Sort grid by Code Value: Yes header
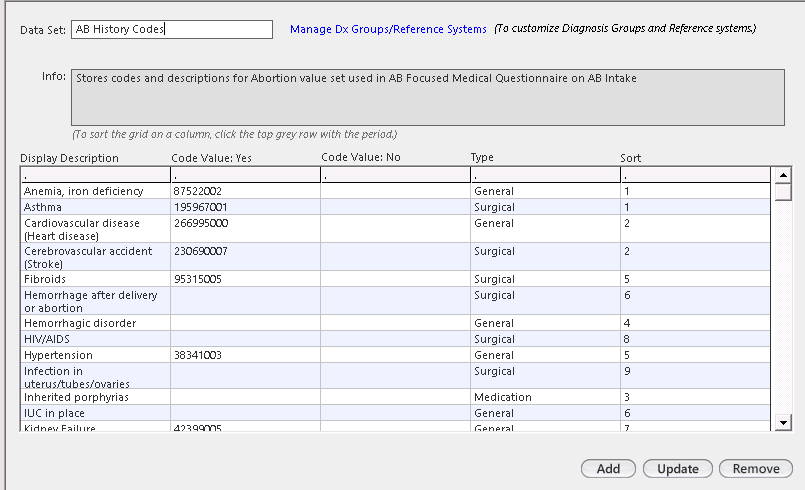The width and height of the screenshot is (805, 490). [x=245, y=176]
